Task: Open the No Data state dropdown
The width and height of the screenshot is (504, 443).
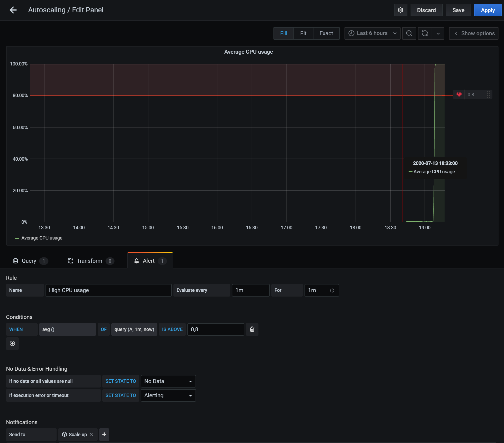Action: 168,381
